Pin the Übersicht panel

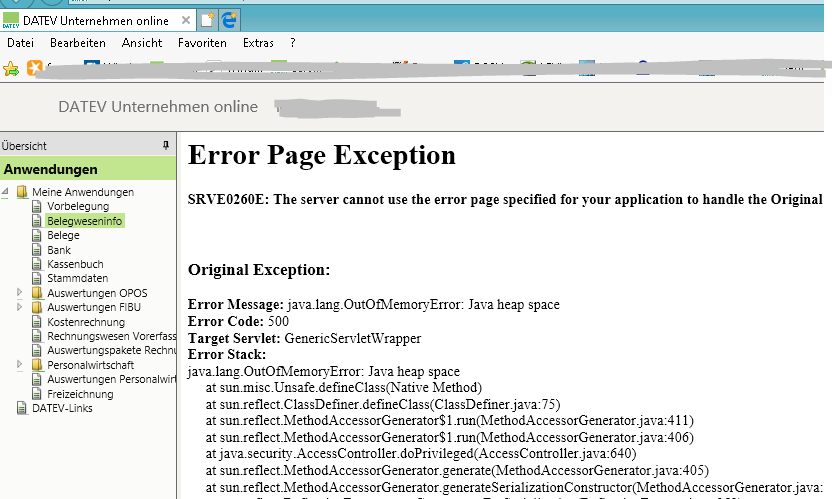tap(166, 145)
